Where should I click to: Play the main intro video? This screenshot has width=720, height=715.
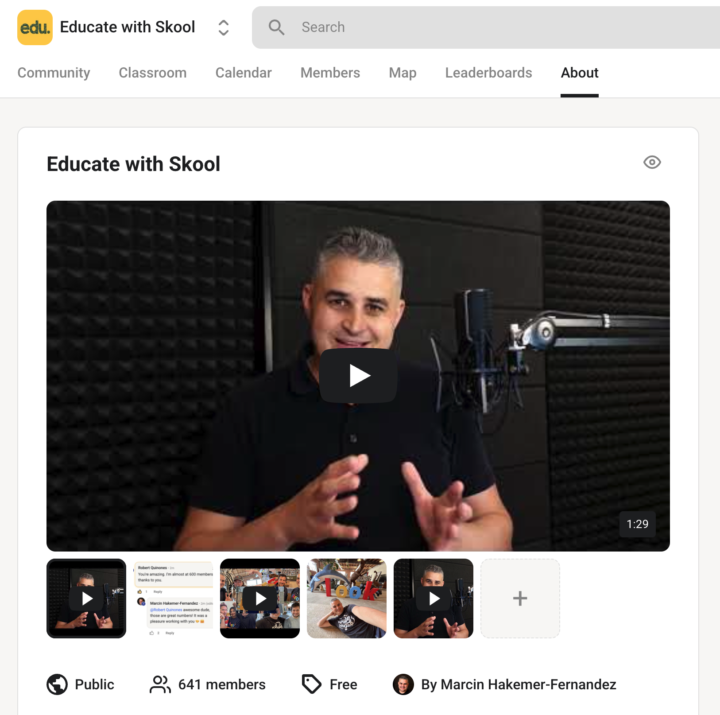click(358, 376)
